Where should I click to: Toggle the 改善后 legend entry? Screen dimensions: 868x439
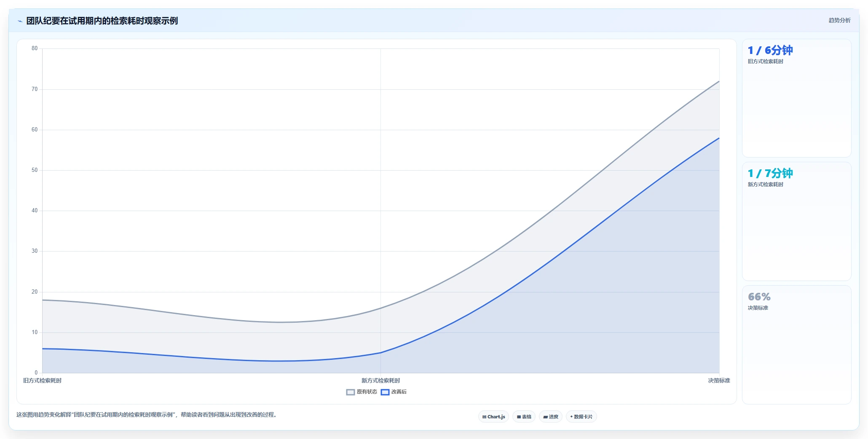pos(394,392)
